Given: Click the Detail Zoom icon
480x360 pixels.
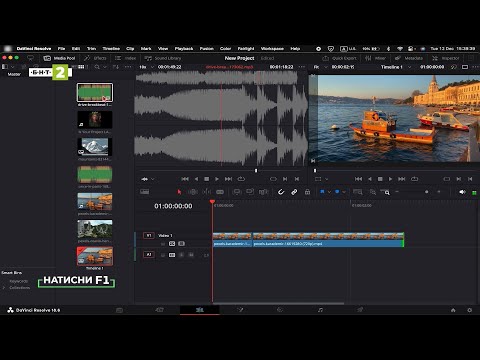Looking at the screenshot, I should point(373,192).
